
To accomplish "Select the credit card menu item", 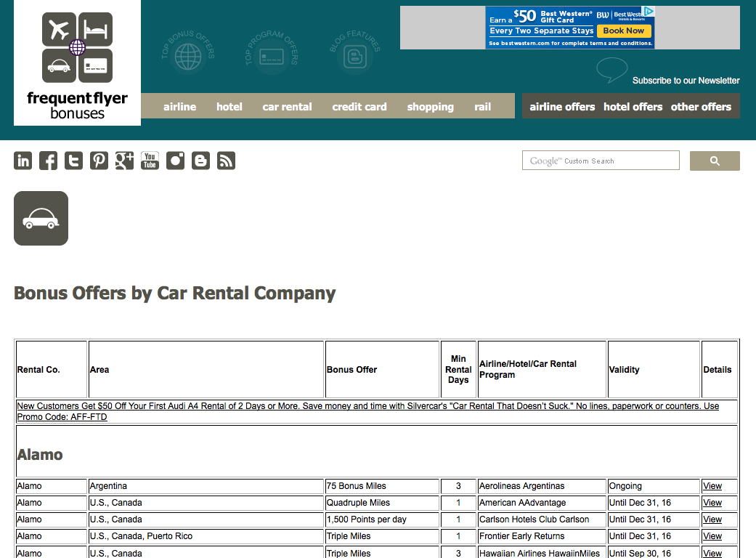I will coord(359,107).
